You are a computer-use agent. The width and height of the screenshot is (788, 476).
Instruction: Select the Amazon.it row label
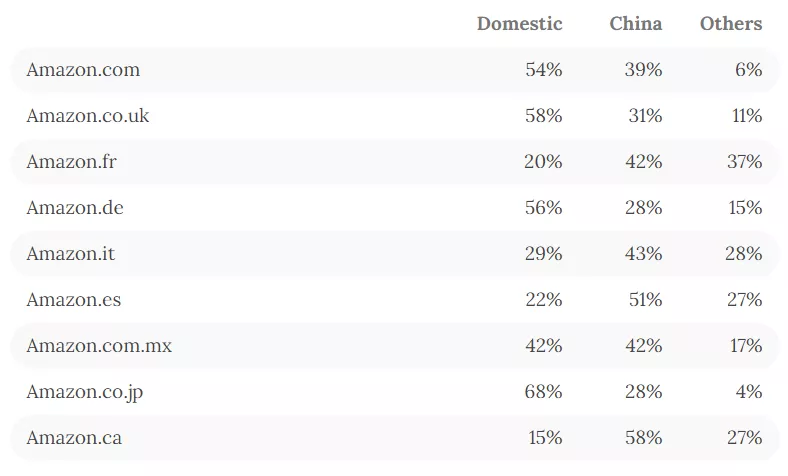click(x=71, y=254)
